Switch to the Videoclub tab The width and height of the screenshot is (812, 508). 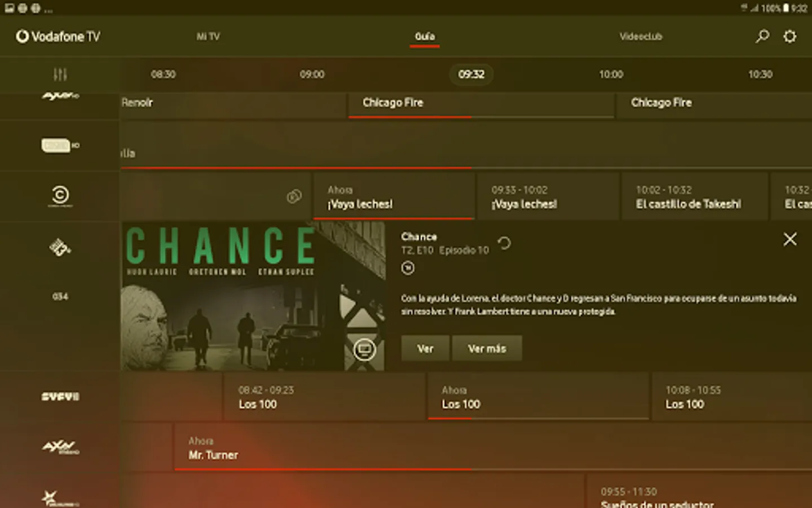(641, 37)
